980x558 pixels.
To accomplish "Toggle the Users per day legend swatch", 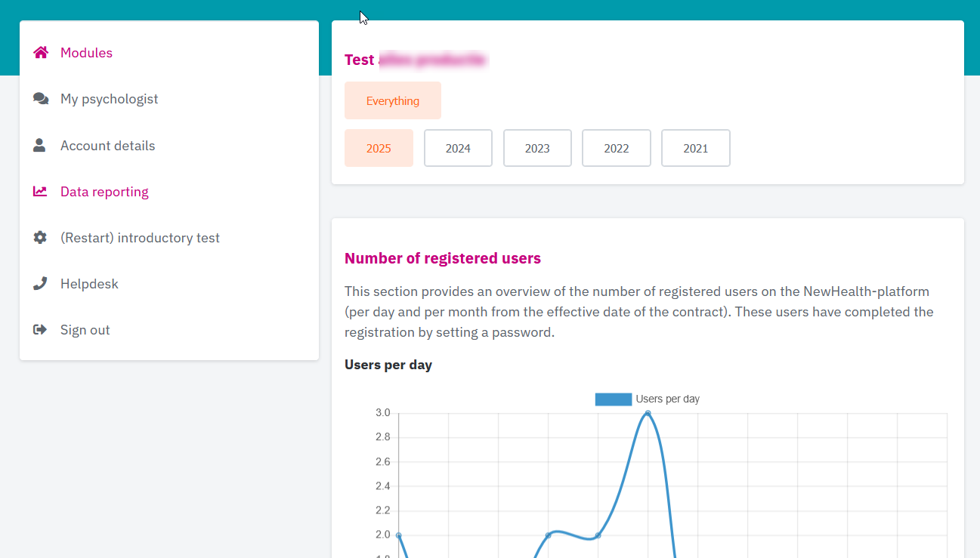I will 613,399.
